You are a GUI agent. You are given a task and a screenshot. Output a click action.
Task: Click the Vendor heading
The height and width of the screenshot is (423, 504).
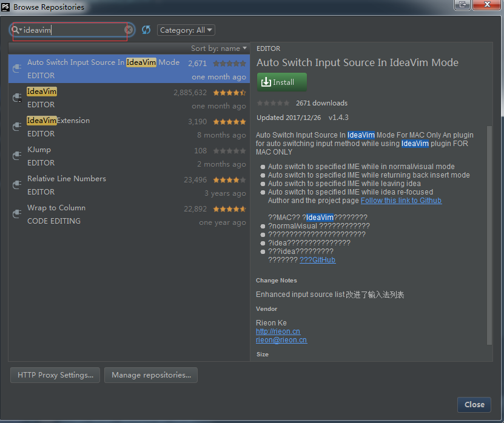click(266, 308)
